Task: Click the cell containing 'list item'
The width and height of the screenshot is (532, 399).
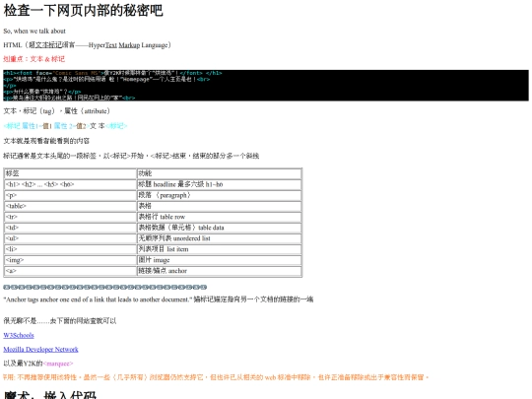Action: (x=219, y=249)
